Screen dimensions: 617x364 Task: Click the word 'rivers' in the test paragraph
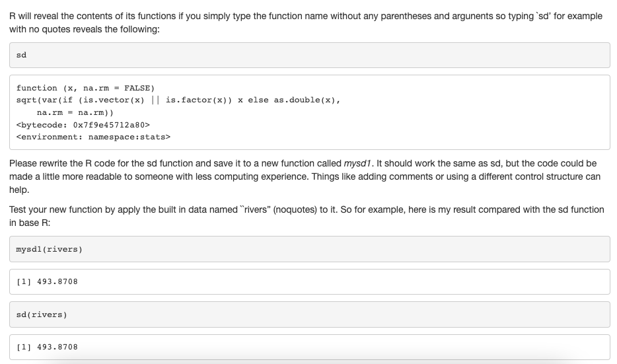pyautogui.click(x=256, y=209)
